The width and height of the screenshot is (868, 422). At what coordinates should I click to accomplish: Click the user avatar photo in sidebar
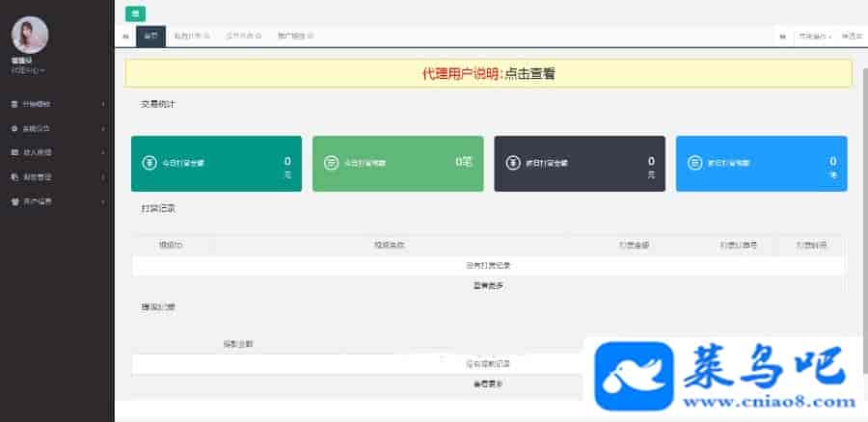pos(30,35)
